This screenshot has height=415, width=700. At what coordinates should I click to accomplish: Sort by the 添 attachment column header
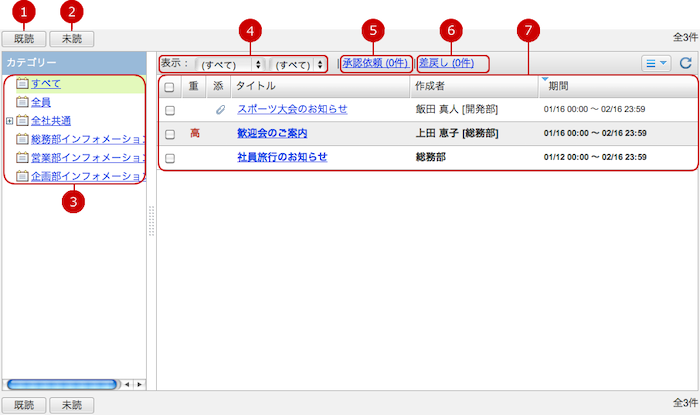218,86
